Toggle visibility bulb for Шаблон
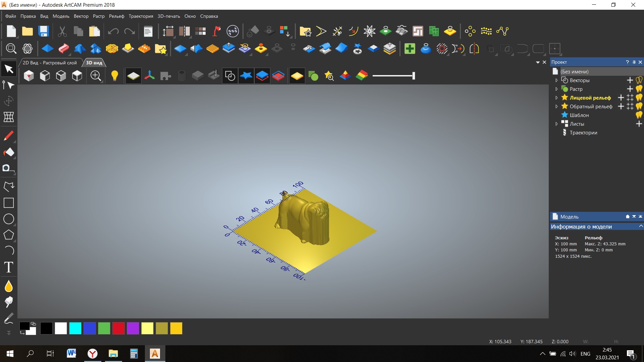The image size is (644, 362). click(x=639, y=115)
